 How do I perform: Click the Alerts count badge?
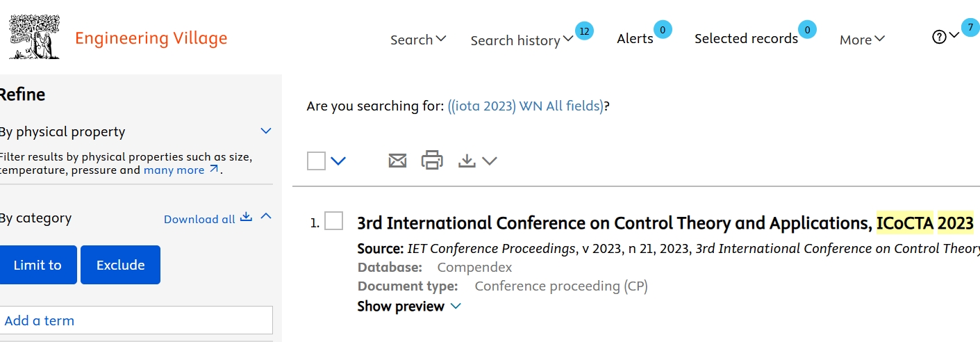tap(663, 30)
